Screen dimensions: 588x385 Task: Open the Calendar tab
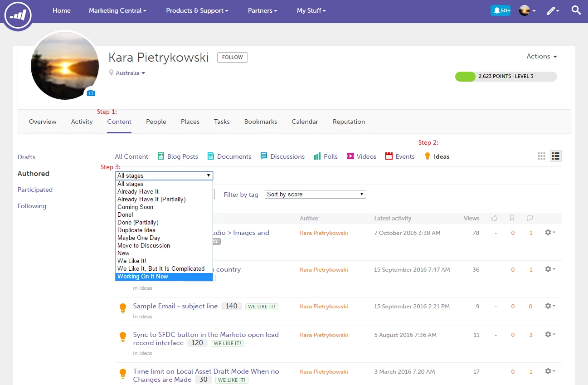point(305,122)
